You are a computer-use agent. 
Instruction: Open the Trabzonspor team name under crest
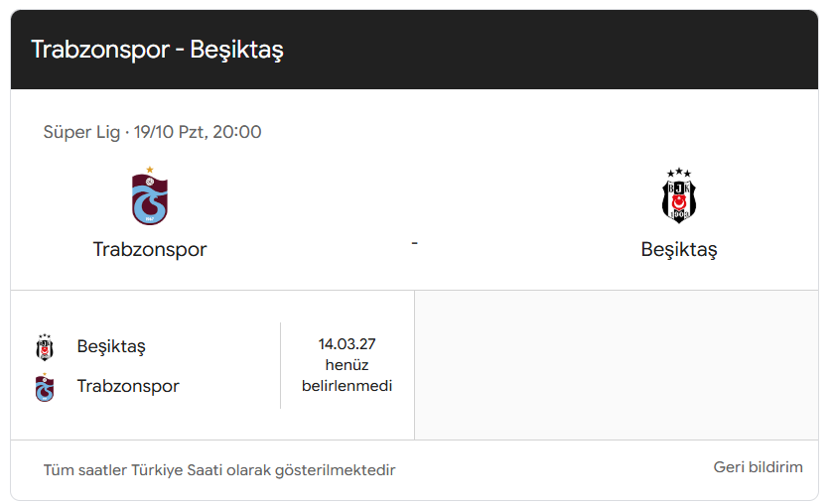coord(150,250)
